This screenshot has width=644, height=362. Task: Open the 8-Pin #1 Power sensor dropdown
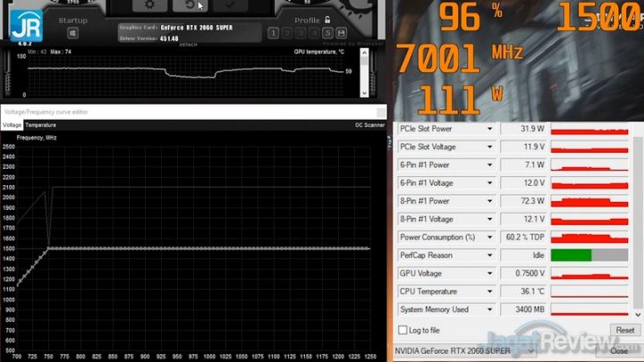[489, 201]
